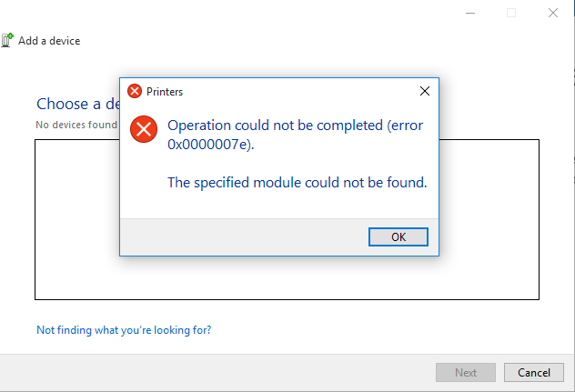
Task: Click OK in the Printers error dialog
Action: [x=398, y=236]
